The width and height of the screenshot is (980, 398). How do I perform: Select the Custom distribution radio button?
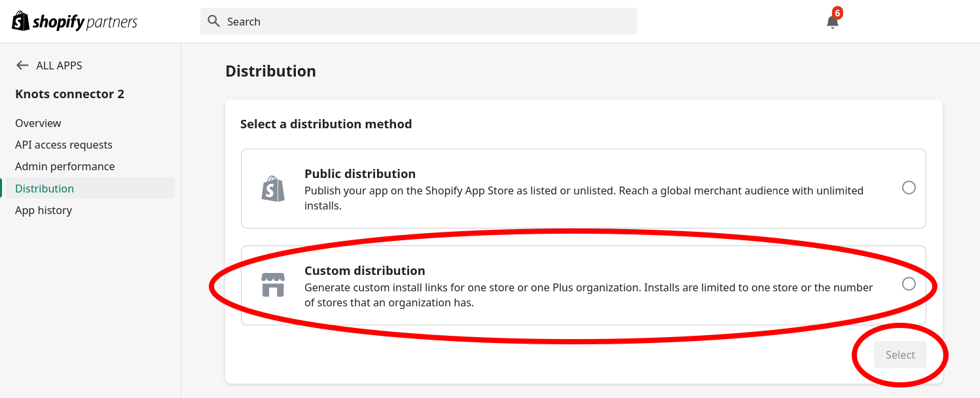(x=909, y=284)
